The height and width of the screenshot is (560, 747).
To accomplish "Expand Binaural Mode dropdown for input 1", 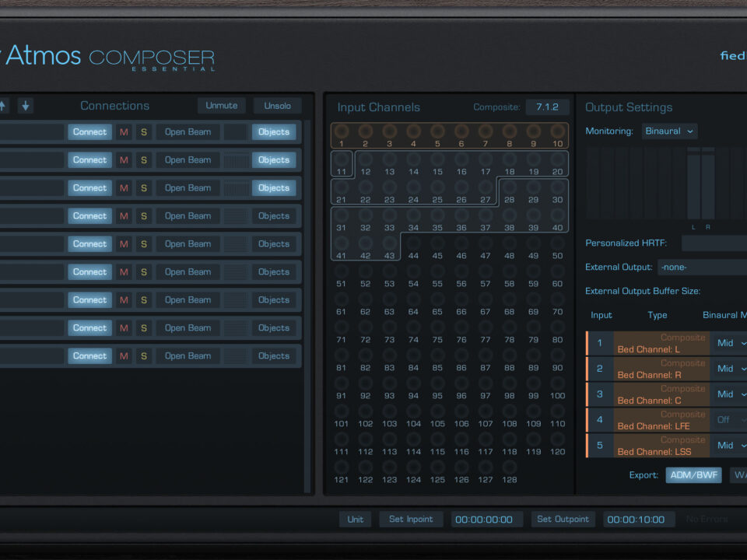I will [x=729, y=343].
